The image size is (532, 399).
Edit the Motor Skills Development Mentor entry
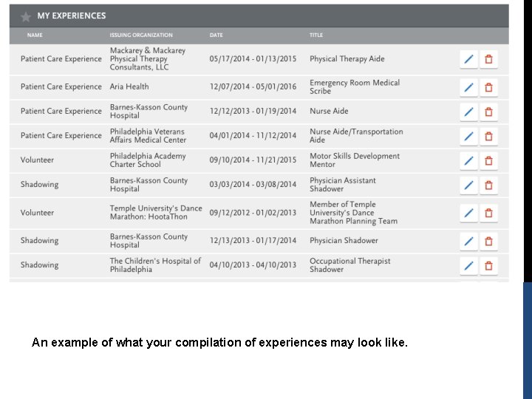[x=469, y=161]
